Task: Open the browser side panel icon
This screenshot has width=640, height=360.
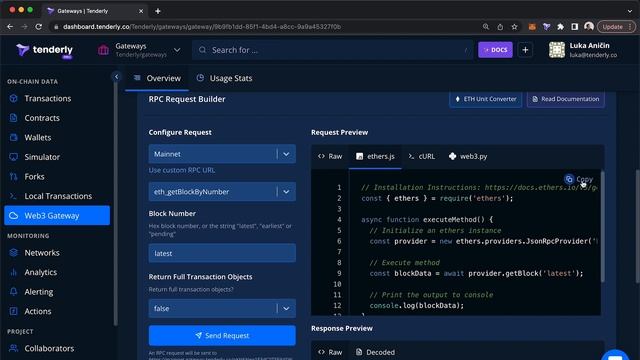Action: click(x=574, y=27)
